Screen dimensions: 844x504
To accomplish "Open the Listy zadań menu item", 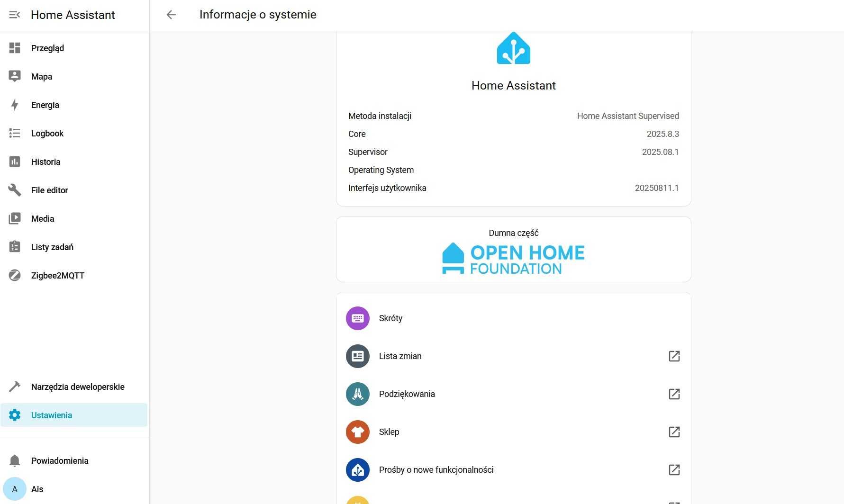I will 74,247.
